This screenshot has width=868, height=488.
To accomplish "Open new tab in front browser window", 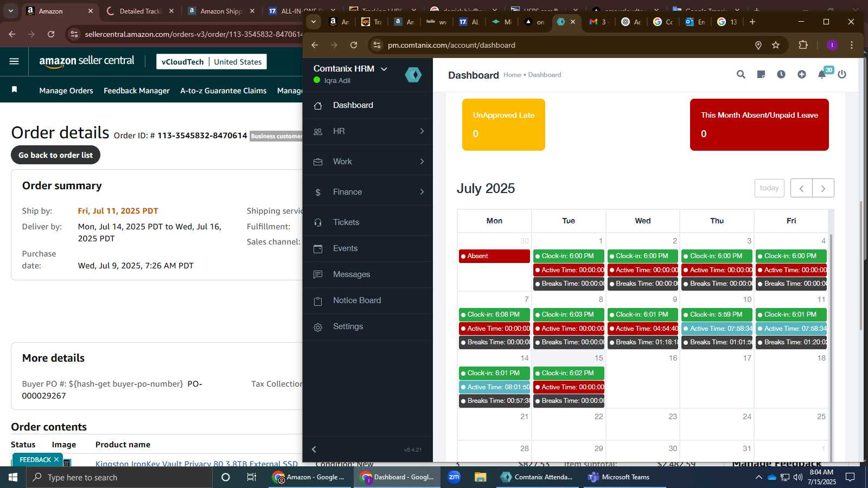I will [752, 22].
